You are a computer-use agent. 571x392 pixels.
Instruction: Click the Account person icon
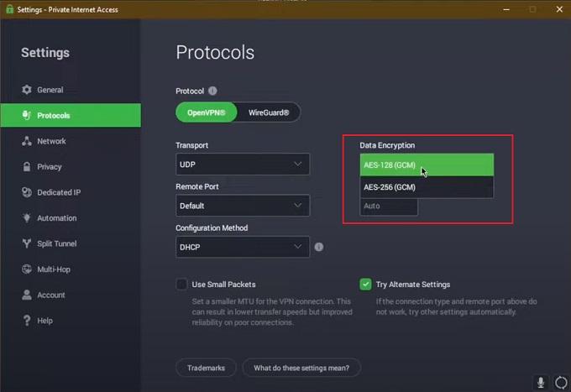(x=27, y=295)
